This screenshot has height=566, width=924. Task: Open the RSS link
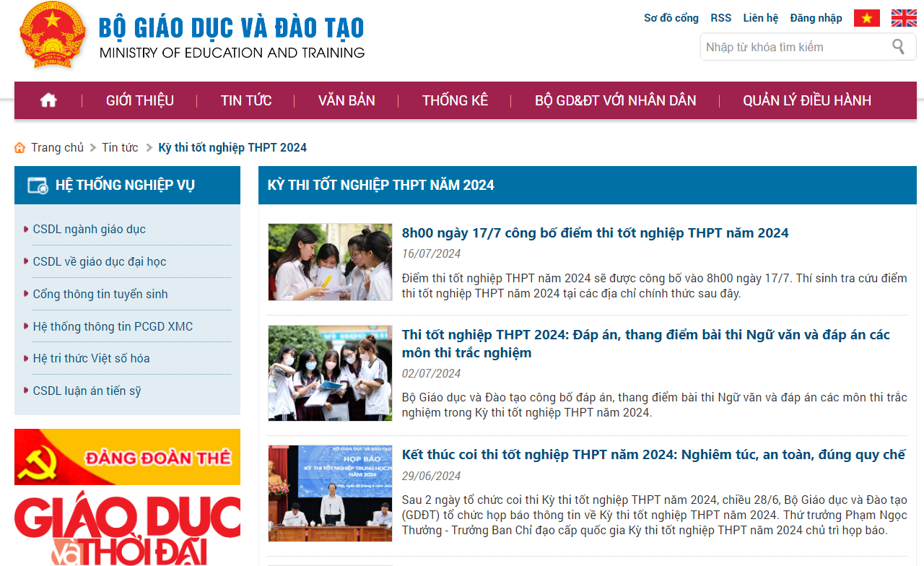tap(721, 18)
